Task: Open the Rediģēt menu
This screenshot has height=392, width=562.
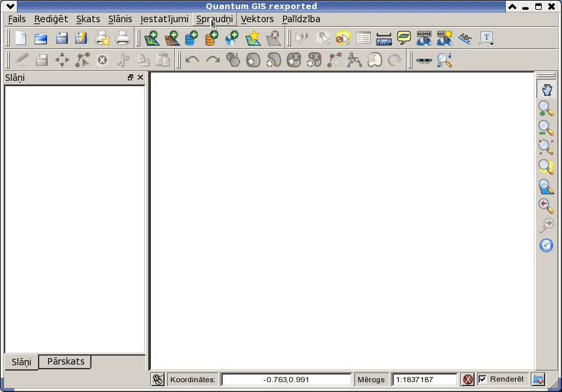Action: tap(51, 19)
